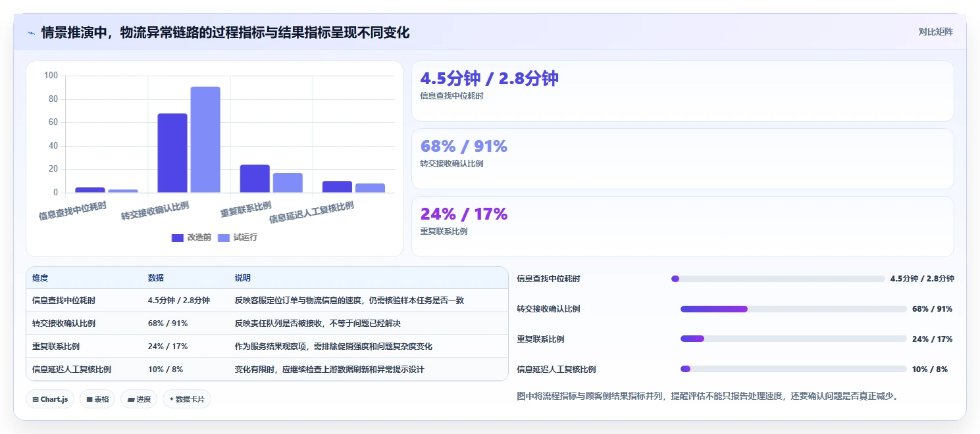Click 10% / 8% value beside progress bar
The image size is (980, 434).
930,370
